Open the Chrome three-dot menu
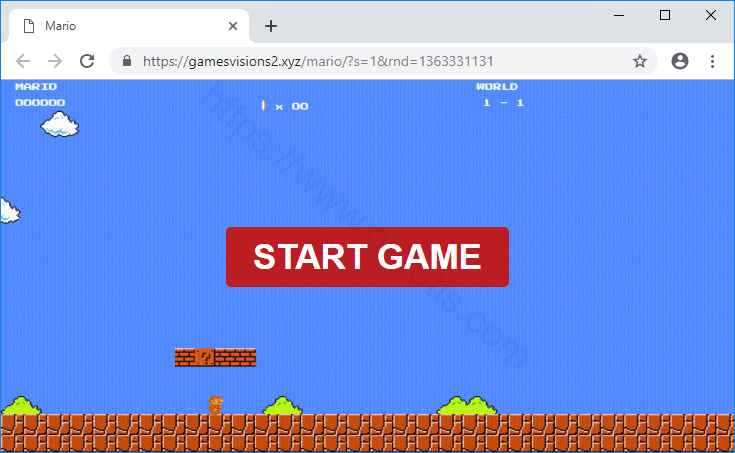 click(712, 61)
